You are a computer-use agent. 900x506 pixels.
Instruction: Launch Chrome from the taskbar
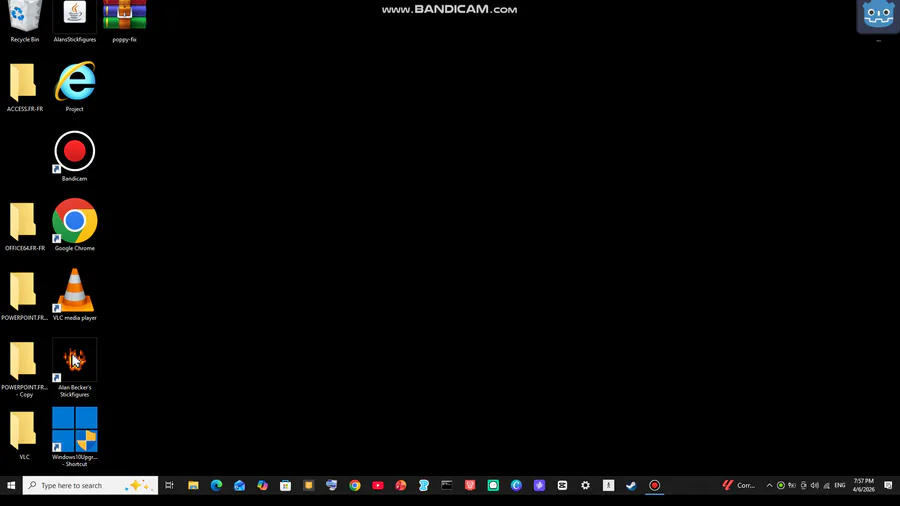(x=355, y=485)
